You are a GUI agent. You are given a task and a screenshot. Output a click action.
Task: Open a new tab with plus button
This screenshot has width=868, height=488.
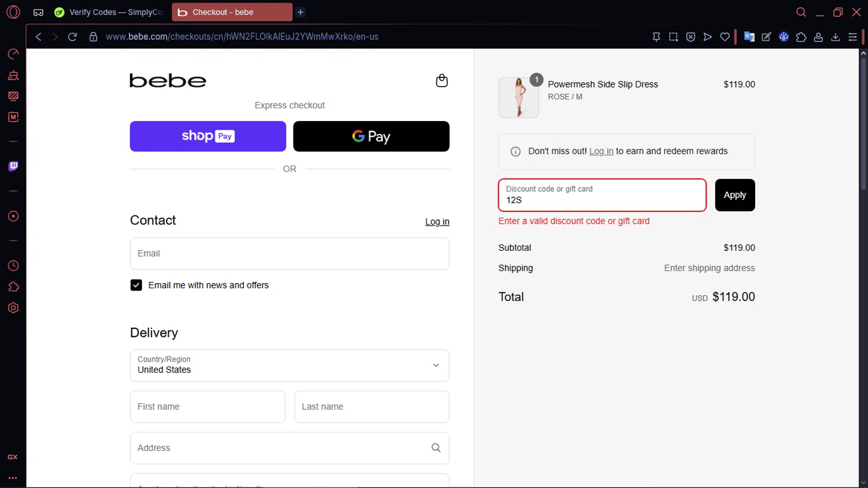[300, 12]
